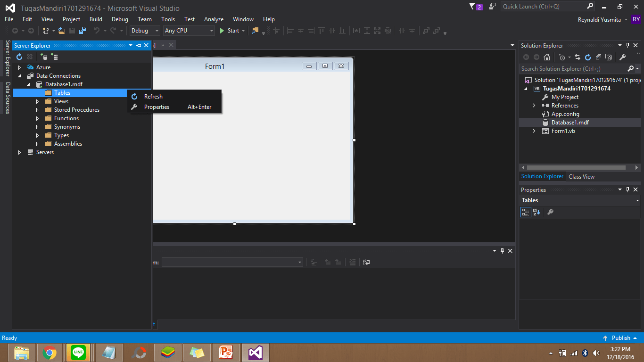Open the Data Sources side tab
The image size is (644, 362).
click(x=8, y=98)
